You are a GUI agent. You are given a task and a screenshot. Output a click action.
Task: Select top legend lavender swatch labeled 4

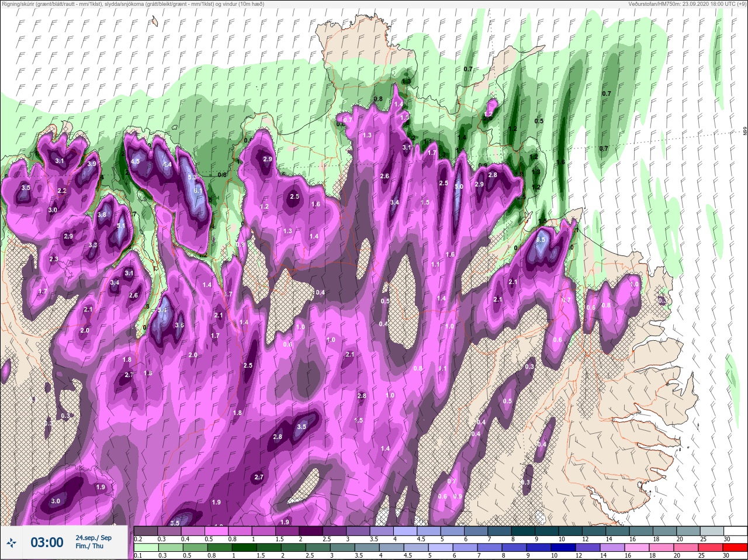(406, 531)
